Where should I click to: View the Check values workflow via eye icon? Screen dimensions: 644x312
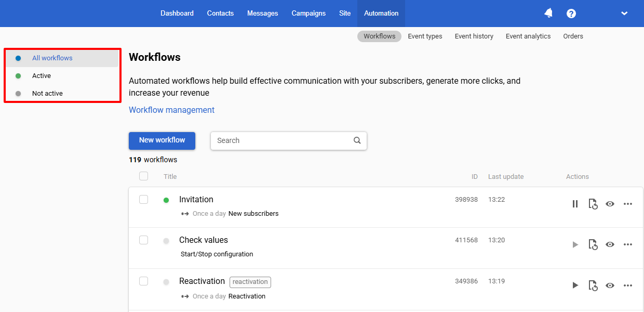[610, 244]
